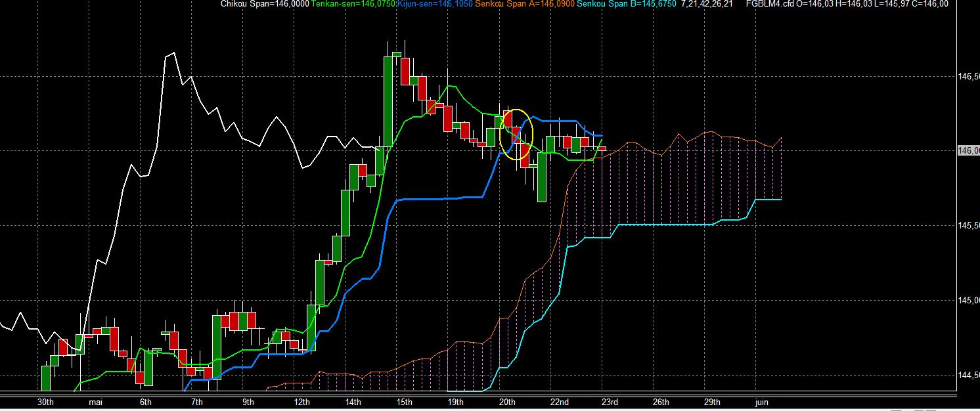Click the 20th date label
The image size is (980, 411).
507,402
